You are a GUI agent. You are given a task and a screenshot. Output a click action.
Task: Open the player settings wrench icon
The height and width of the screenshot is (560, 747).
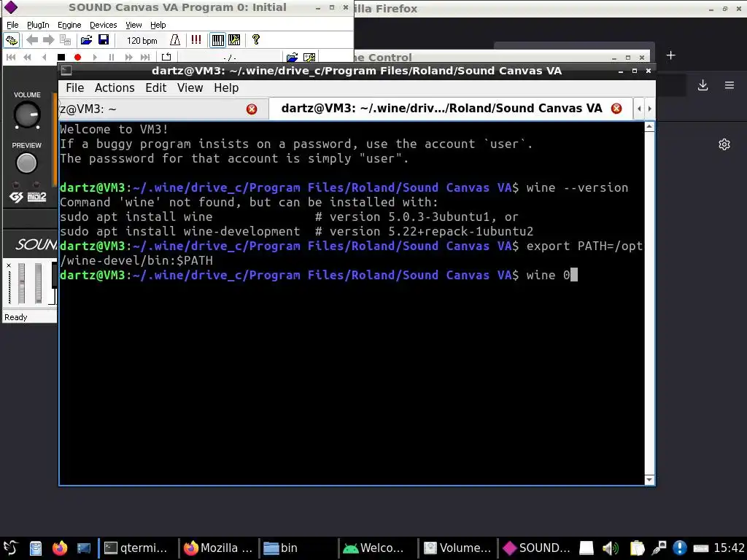[309, 58]
